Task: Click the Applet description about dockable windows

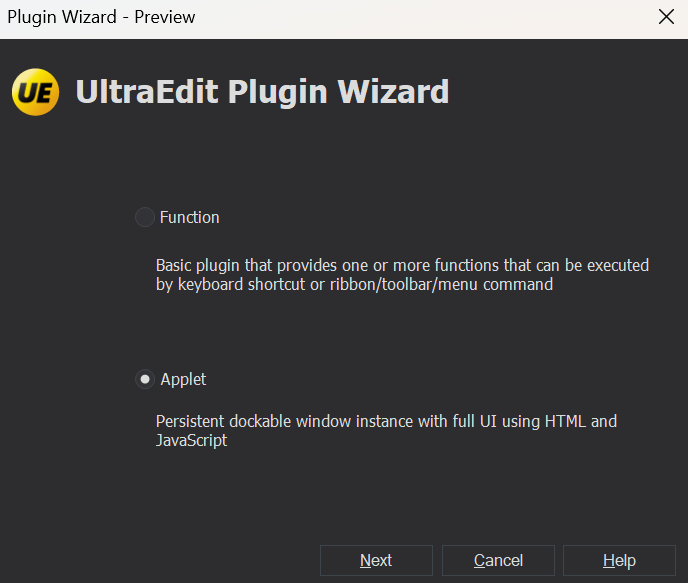Action: [386, 431]
